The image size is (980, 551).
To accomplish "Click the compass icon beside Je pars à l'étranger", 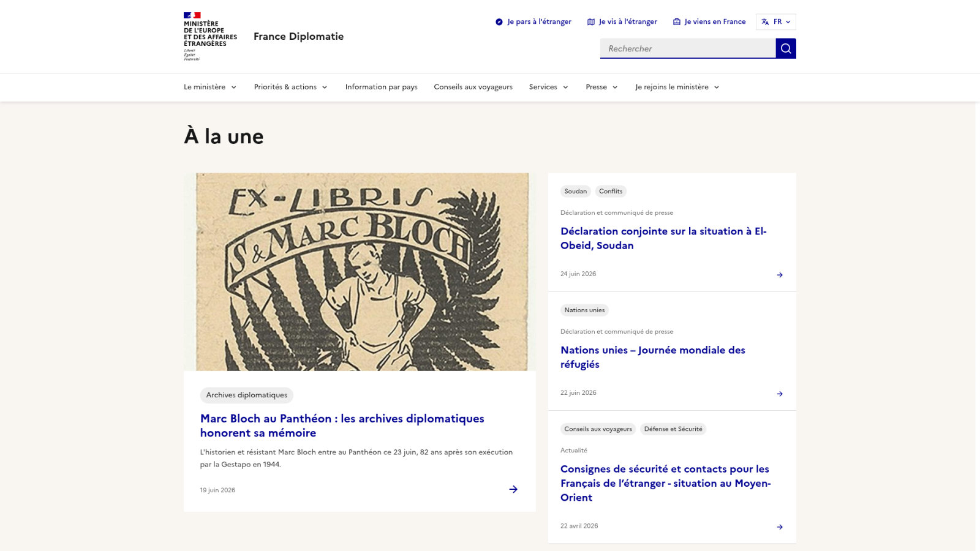I will pyautogui.click(x=499, y=22).
